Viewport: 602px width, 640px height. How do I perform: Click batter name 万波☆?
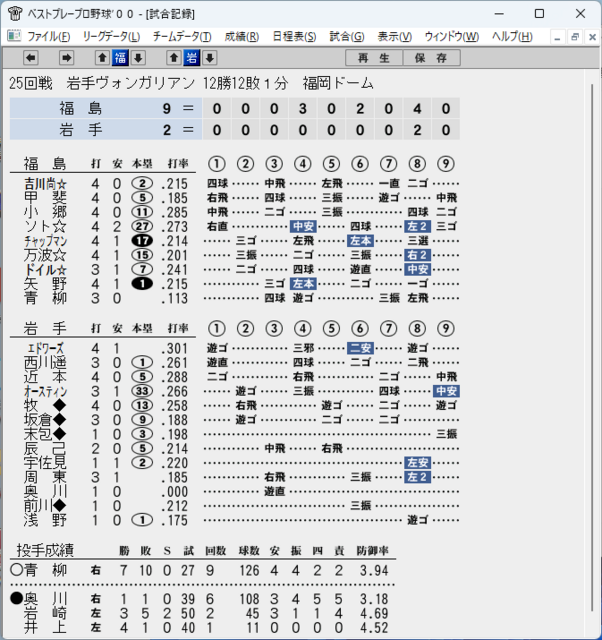pos(45,255)
